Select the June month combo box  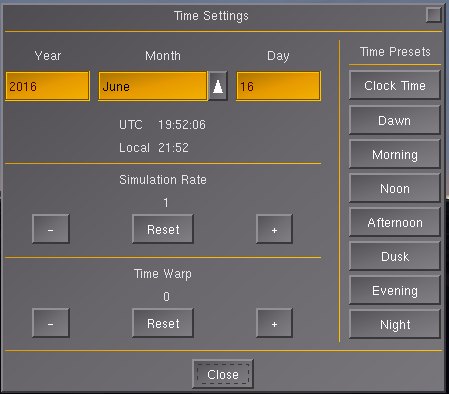(153, 86)
